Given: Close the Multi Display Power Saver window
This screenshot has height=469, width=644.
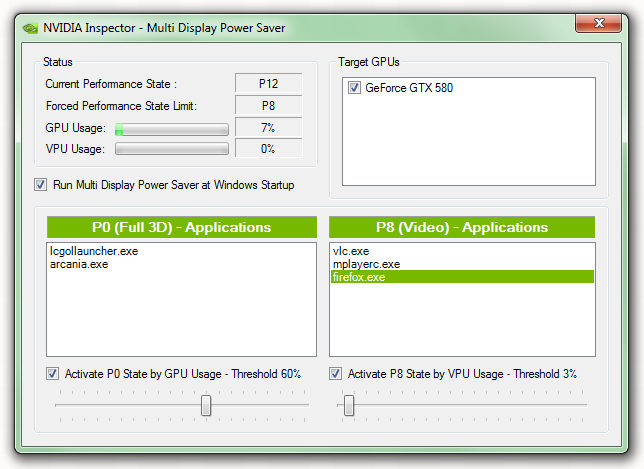Looking at the screenshot, I should coord(598,23).
